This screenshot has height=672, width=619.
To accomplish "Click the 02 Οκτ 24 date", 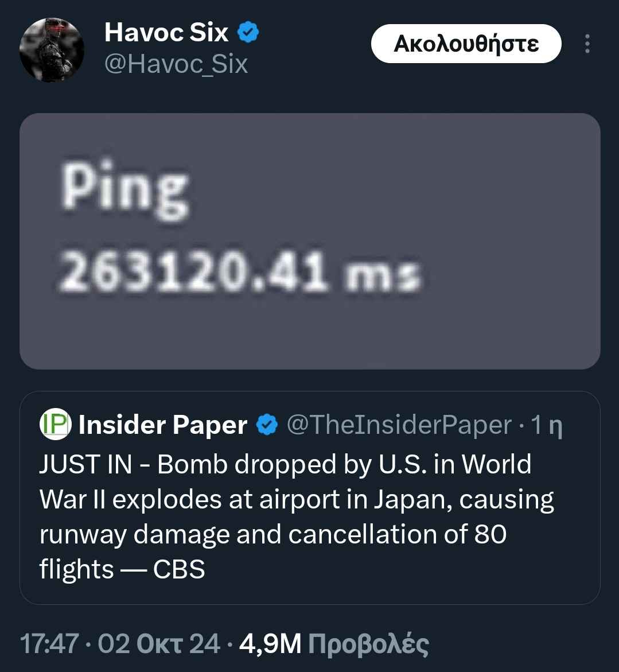I will pos(159,644).
